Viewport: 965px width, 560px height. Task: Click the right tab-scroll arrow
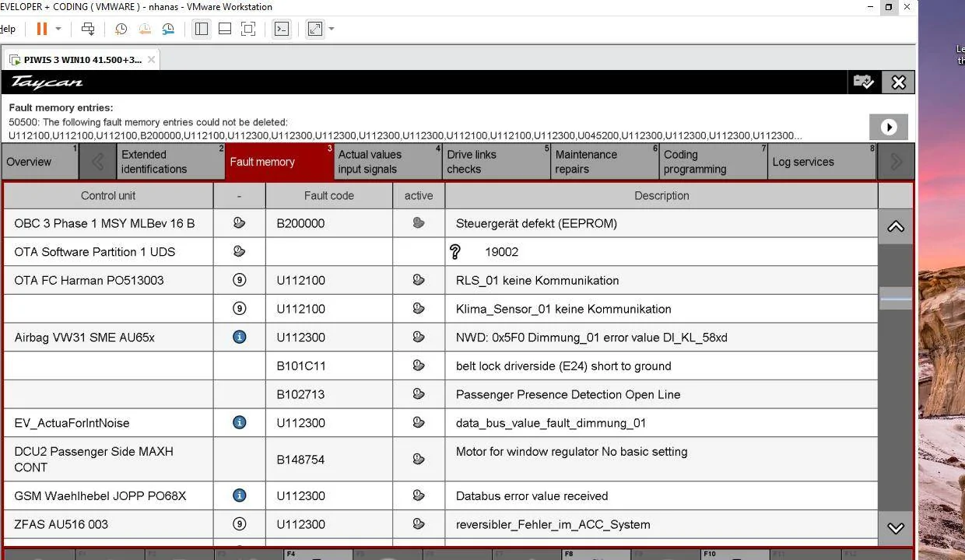[896, 162]
